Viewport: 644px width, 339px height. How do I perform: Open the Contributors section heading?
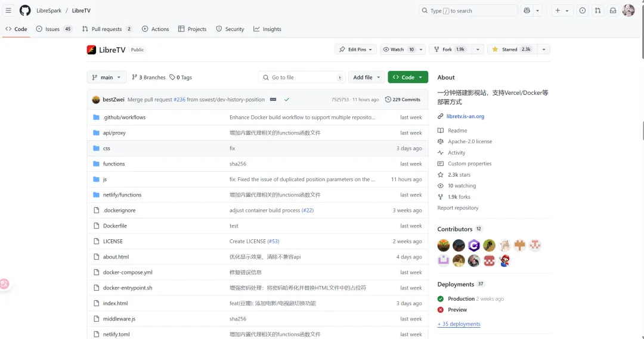click(454, 229)
